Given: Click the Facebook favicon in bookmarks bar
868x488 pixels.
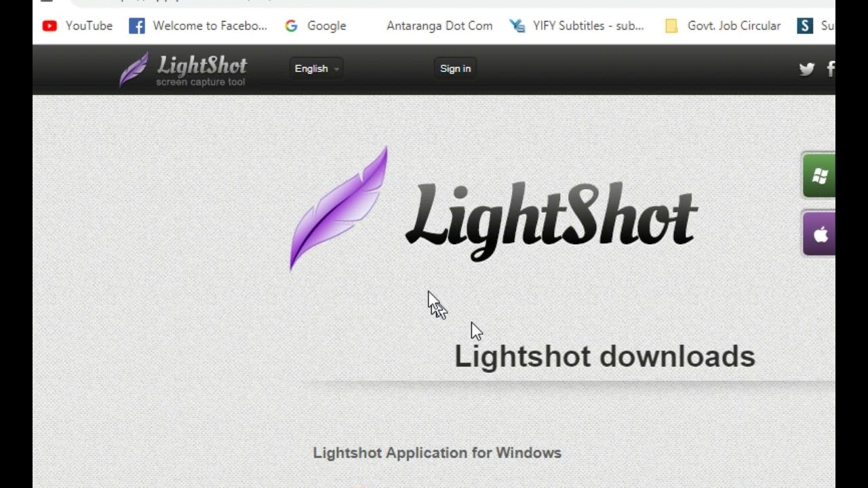Looking at the screenshot, I should (x=137, y=26).
